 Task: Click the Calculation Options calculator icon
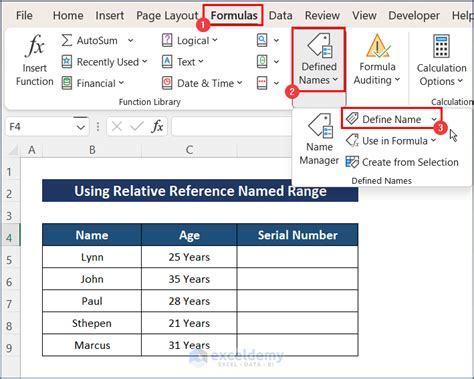pyautogui.click(x=441, y=46)
